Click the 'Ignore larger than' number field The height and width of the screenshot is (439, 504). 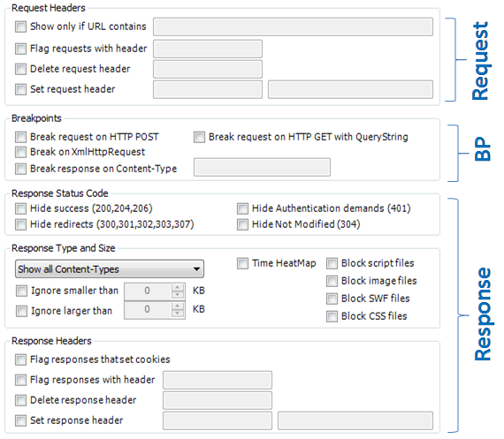(148, 310)
